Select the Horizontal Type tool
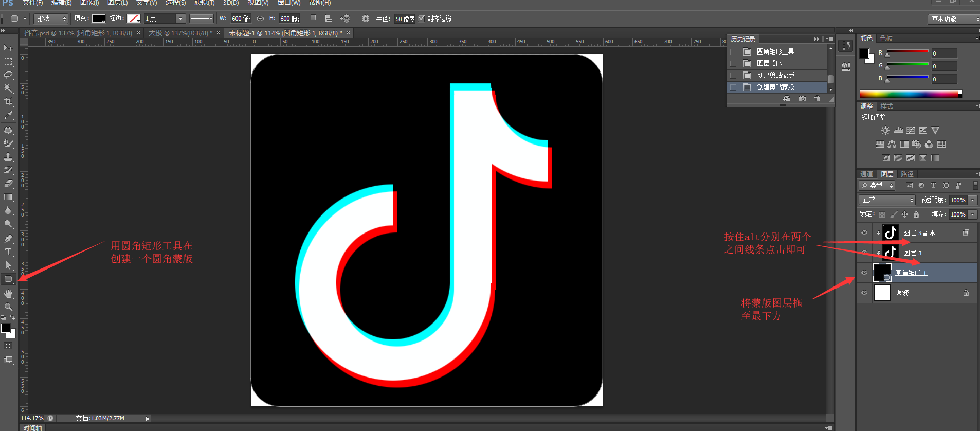980x431 pixels. (x=8, y=252)
